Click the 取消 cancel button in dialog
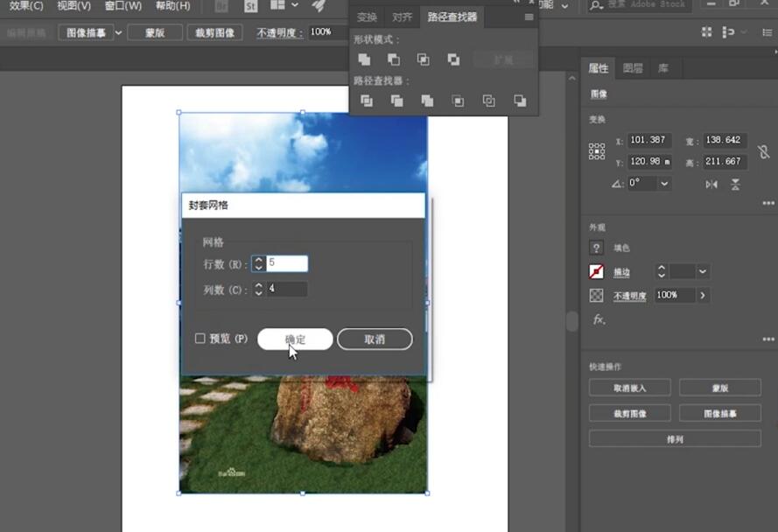This screenshot has height=532, width=778. click(375, 339)
